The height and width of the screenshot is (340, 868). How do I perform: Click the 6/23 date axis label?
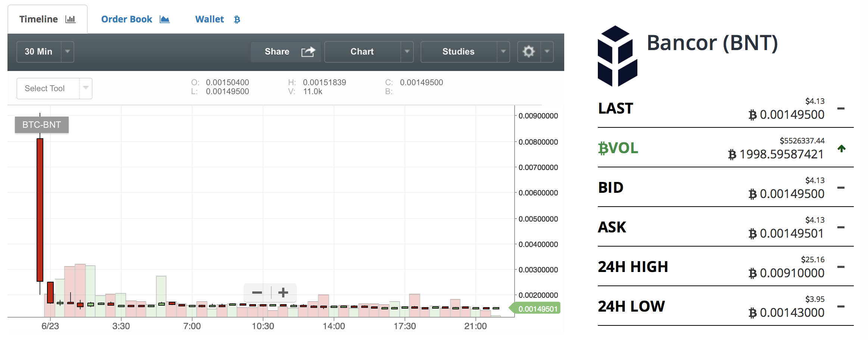pyautogui.click(x=50, y=326)
